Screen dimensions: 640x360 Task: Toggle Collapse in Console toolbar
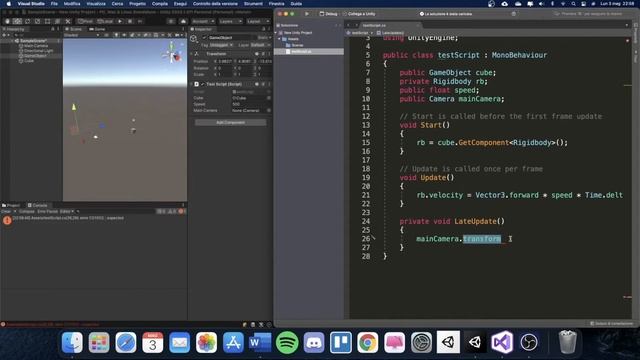[27, 211]
